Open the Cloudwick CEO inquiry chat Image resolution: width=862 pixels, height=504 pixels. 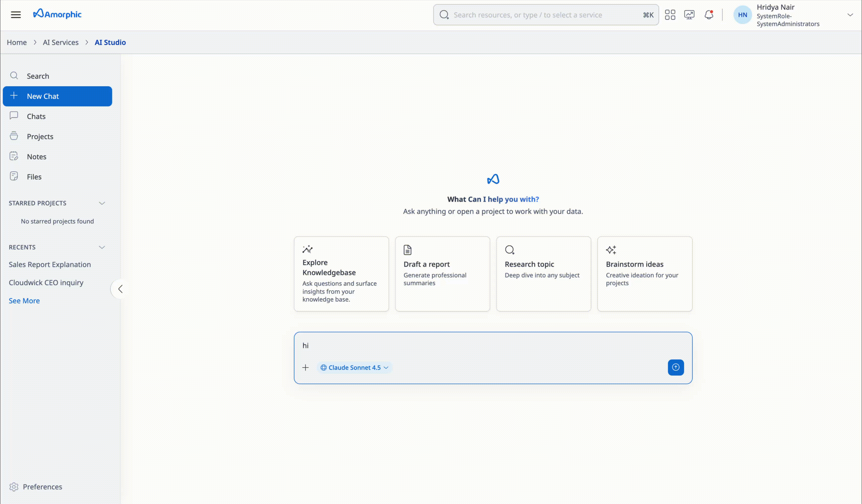pyautogui.click(x=46, y=282)
